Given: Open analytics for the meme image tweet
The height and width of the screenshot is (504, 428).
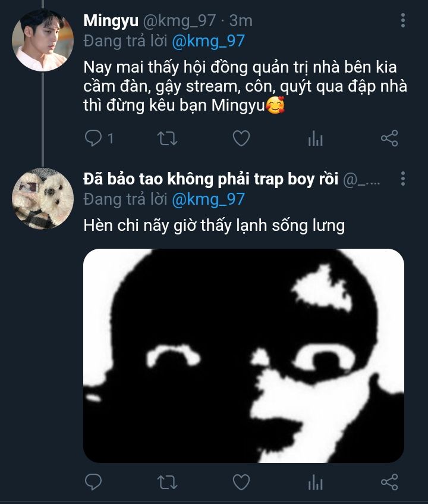Looking at the screenshot, I should point(315,481).
